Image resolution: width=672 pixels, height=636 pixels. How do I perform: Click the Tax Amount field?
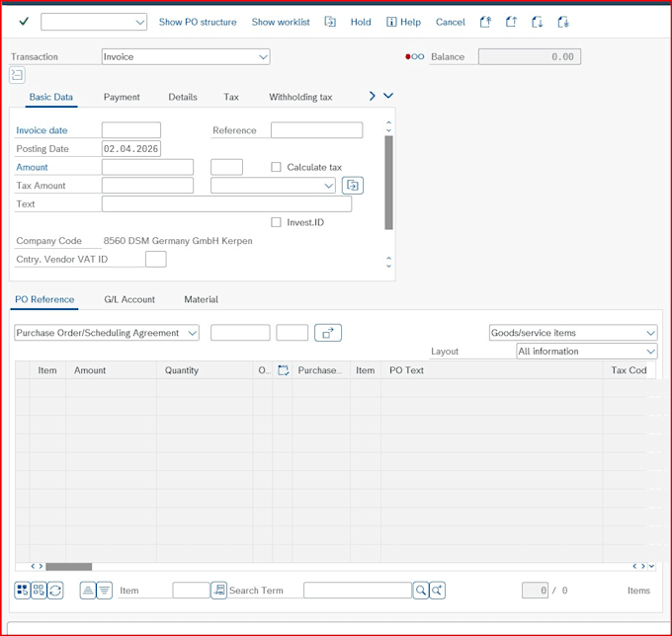[x=147, y=186]
